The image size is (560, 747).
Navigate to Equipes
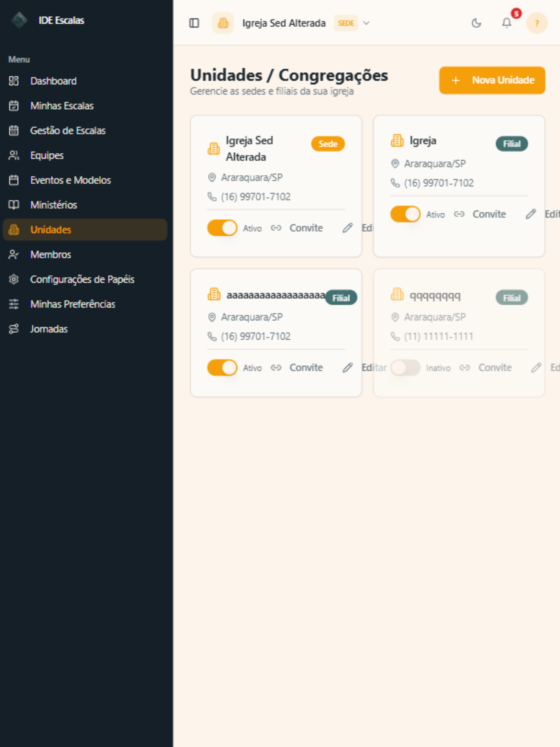coord(85,155)
